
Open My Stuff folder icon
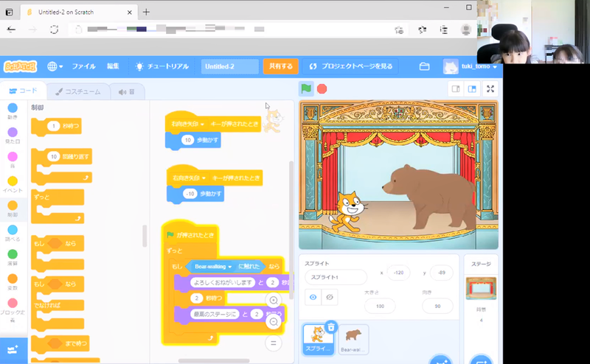[x=424, y=66]
